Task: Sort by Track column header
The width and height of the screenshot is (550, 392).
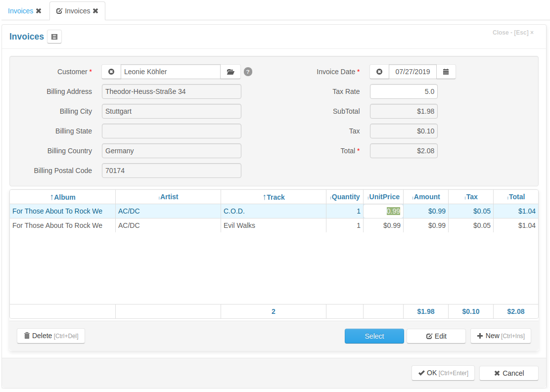Action: pyautogui.click(x=274, y=197)
